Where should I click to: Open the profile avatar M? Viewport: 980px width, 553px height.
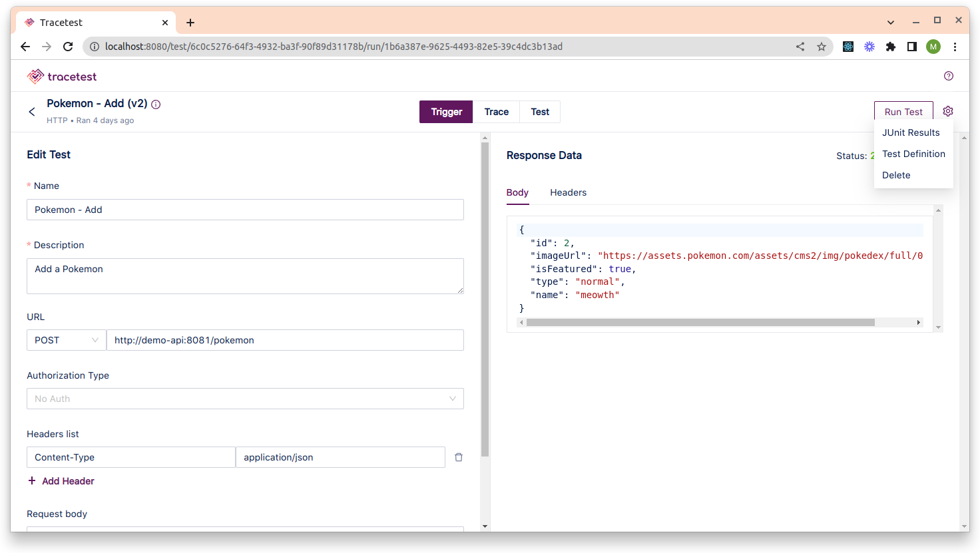tap(933, 47)
